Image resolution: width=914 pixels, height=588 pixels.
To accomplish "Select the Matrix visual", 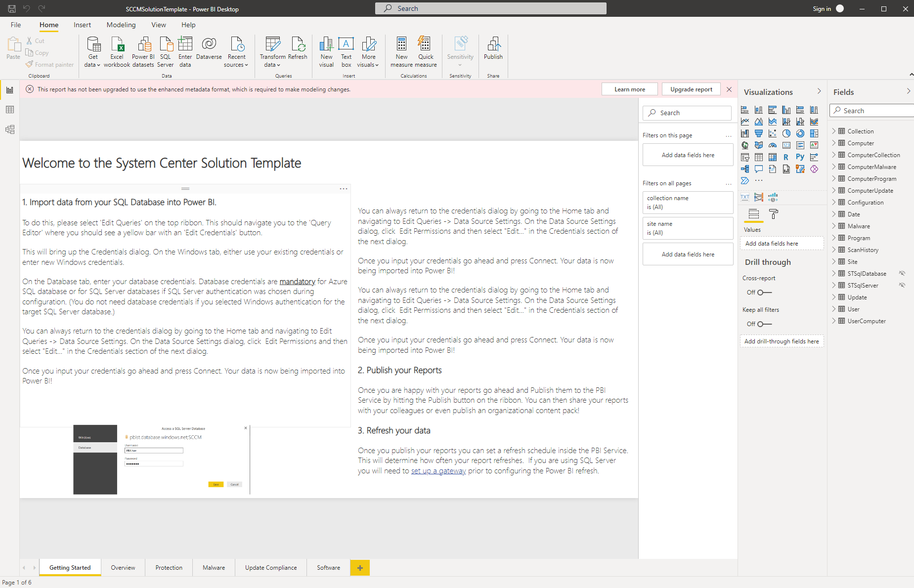I will 773,157.
